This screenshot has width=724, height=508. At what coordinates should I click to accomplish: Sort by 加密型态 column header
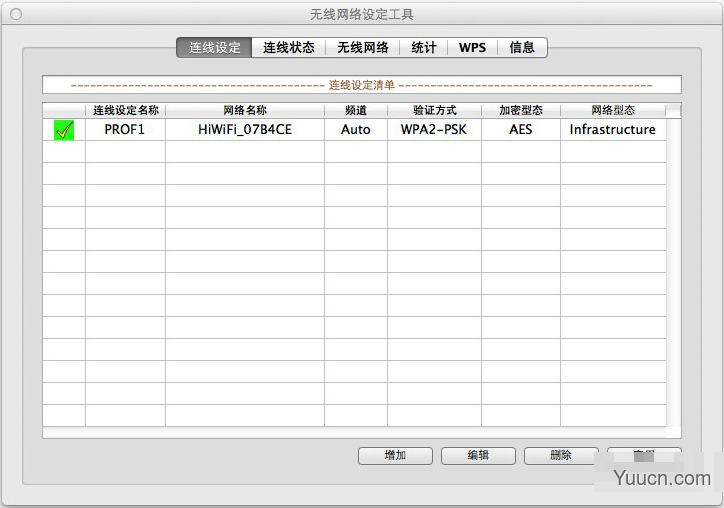[521, 110]
